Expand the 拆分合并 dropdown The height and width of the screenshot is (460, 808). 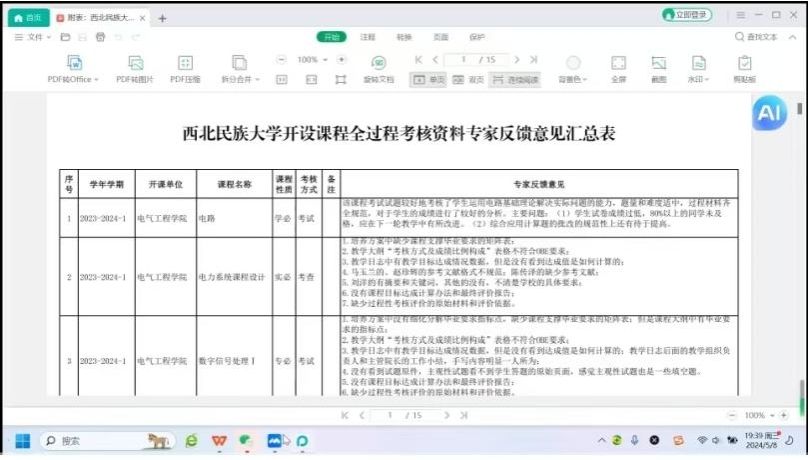(241, 79)
